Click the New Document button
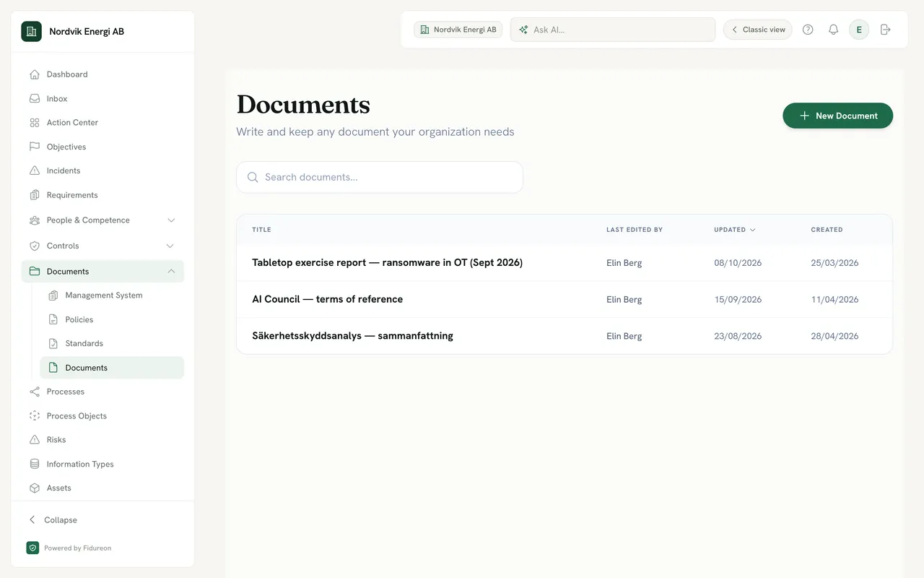The width and height of the screenshot is (924, 578). click(x=837, y=116)
